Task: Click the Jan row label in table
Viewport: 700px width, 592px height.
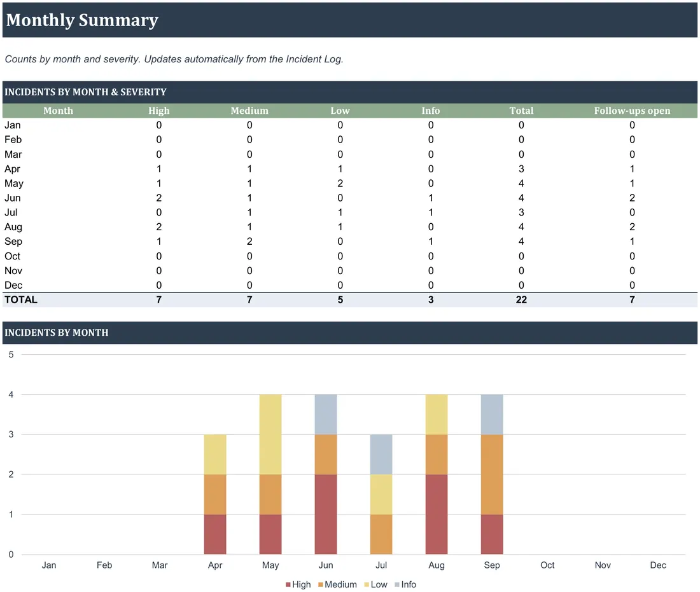Action: [x=13, y=125]
